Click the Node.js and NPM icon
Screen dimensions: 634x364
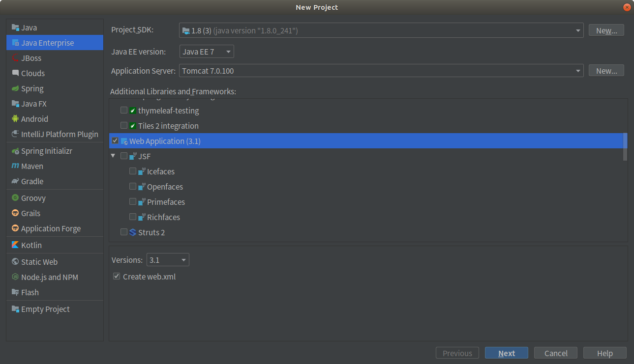pyautogui.click(x=15, y=277)
